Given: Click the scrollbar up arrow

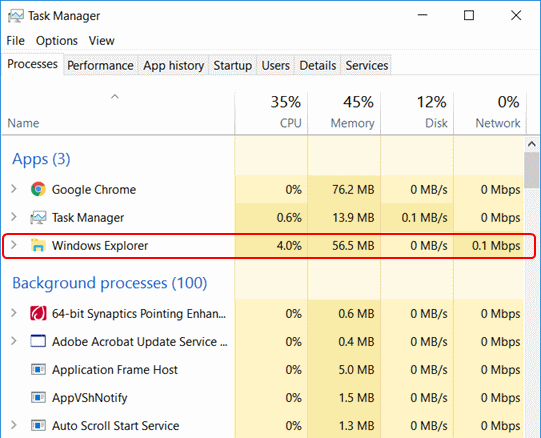Looking at the screenshot, I should (x=532, y=144).
